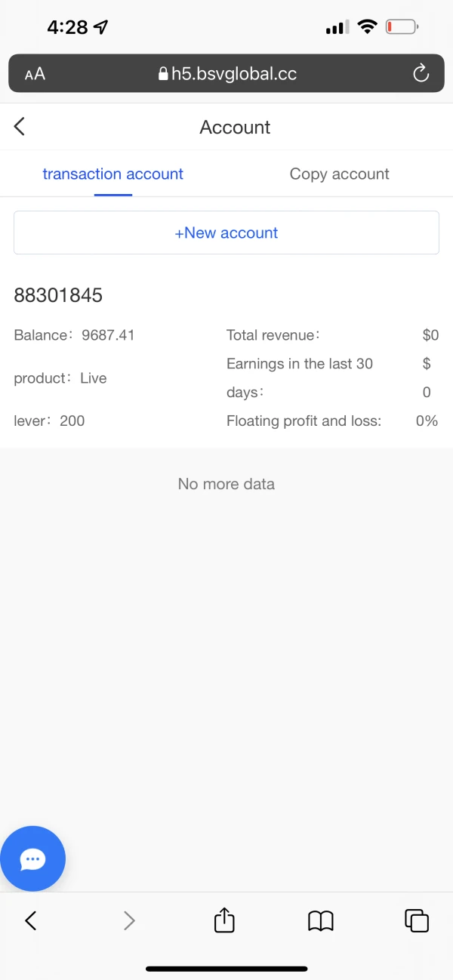
Task: Tap the Total revenue label
Action: click(x=273, y=335)
